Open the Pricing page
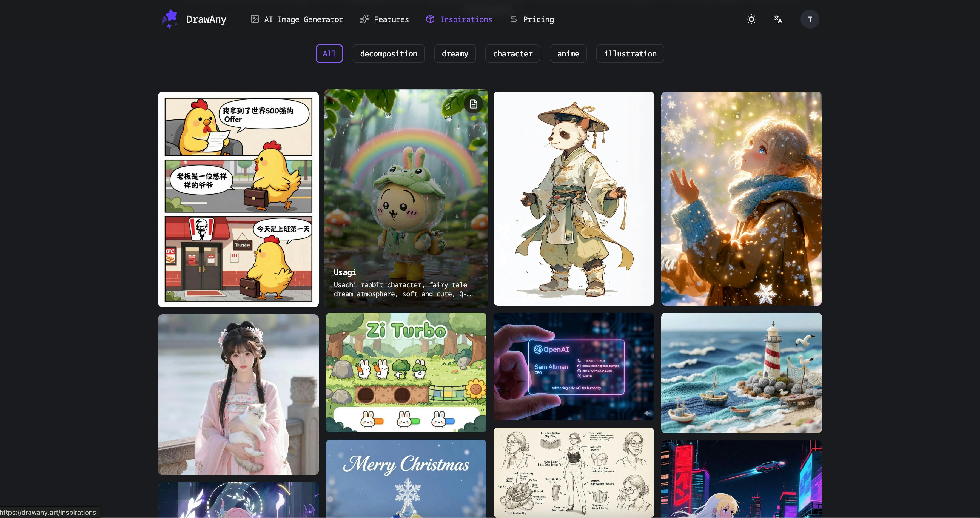 pyautogui.click(x=538, y=19)
